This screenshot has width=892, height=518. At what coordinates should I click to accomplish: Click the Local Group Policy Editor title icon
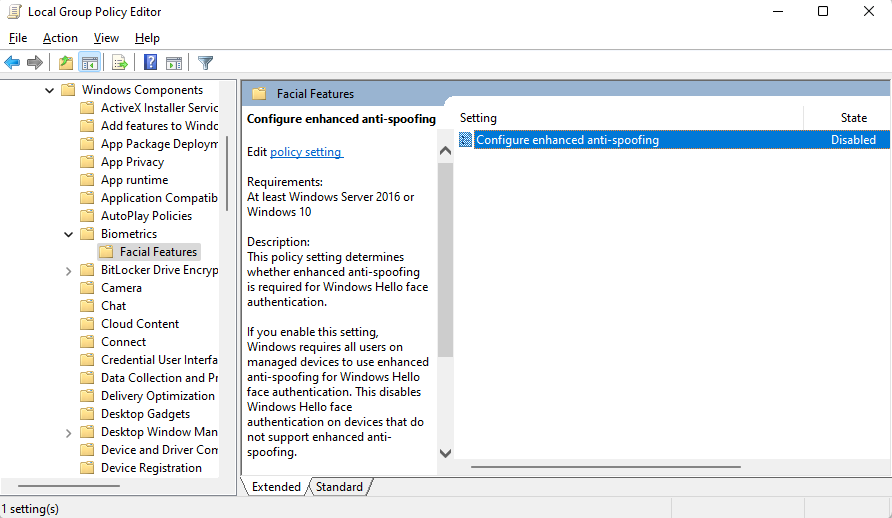click(x=14, y=11)
